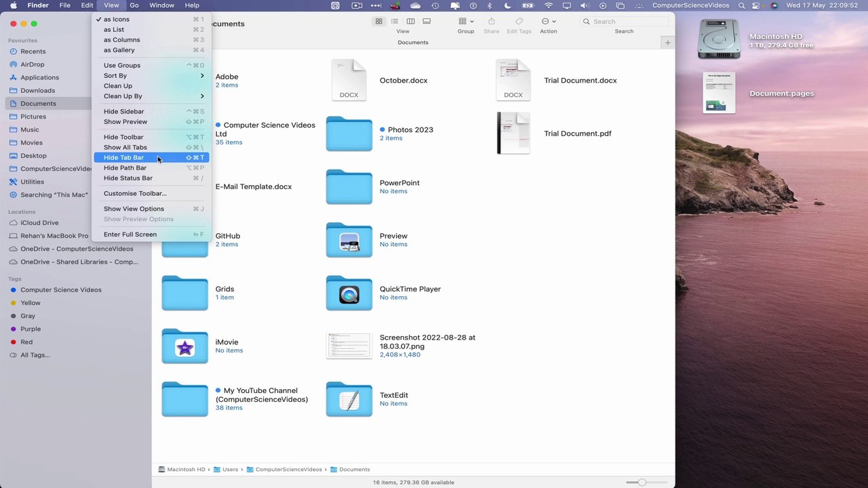The height and width of the screenshot is (488, 868).
Task: Click the Finder Search field
Action: (x=624, y=22)
